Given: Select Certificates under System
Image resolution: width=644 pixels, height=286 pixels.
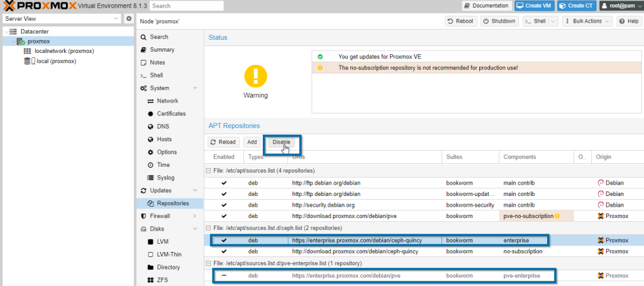Looking at the screenshot, I should (x=170, y=113).
